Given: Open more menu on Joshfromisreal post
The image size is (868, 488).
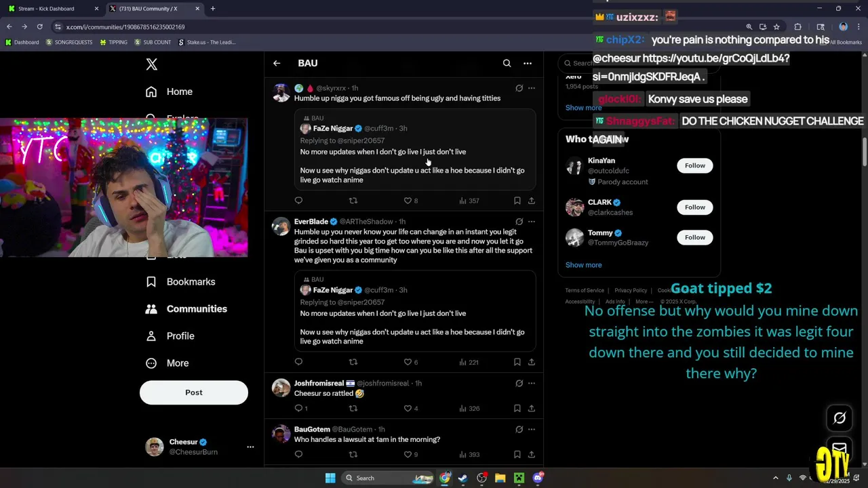Looking at the screenshot, I should (x=532, y=383).
